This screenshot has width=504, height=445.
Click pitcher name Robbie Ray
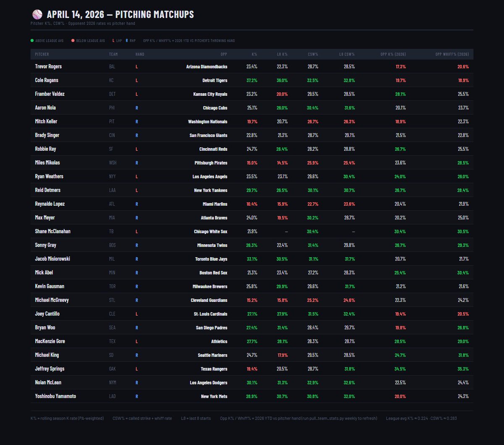45,149
